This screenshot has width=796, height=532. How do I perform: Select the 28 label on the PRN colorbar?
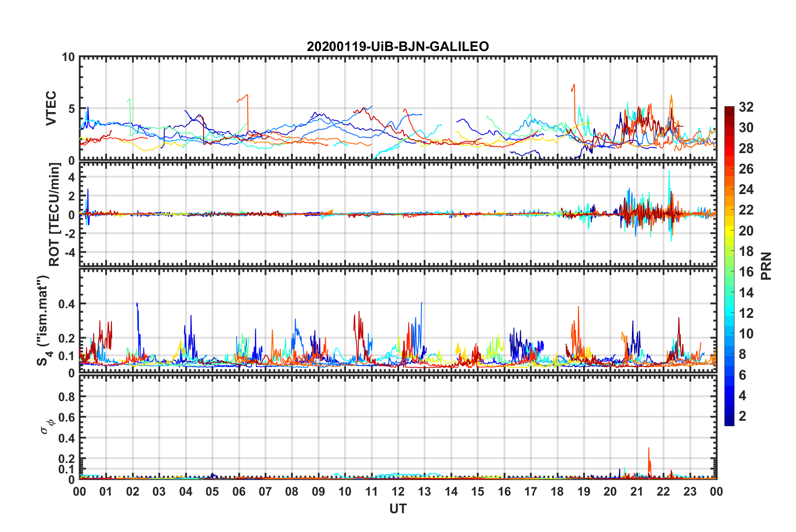tap(746, 148)
